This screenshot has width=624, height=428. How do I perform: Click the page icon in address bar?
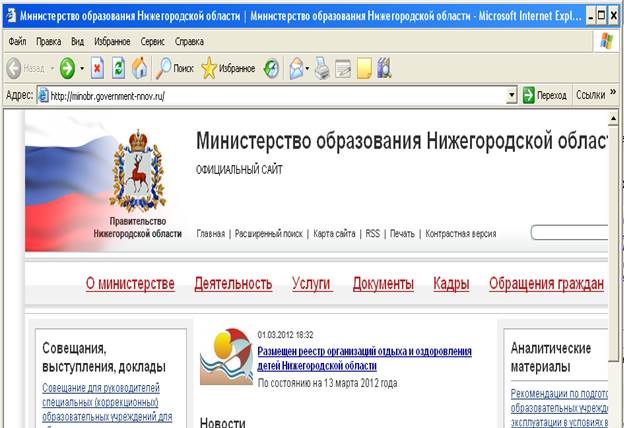pos(43,96)
